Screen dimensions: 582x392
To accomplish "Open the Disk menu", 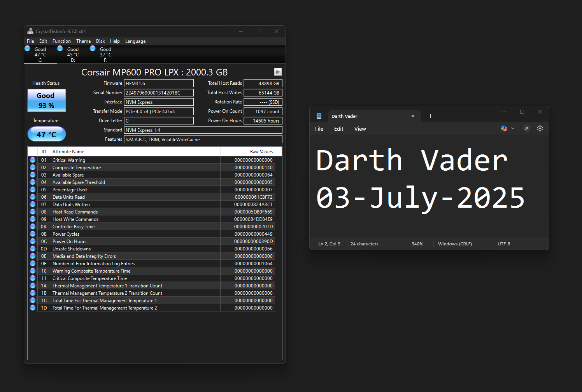I will (x=100, y=41).
